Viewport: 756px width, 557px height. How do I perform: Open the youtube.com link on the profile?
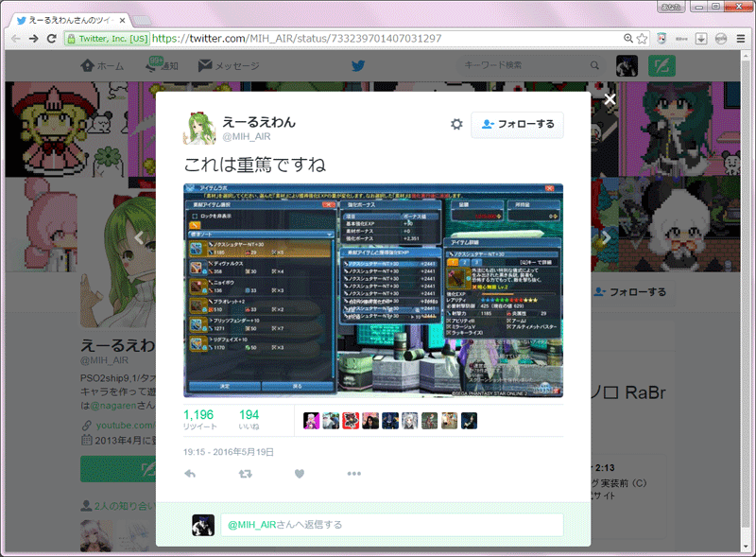coord(126,426)
